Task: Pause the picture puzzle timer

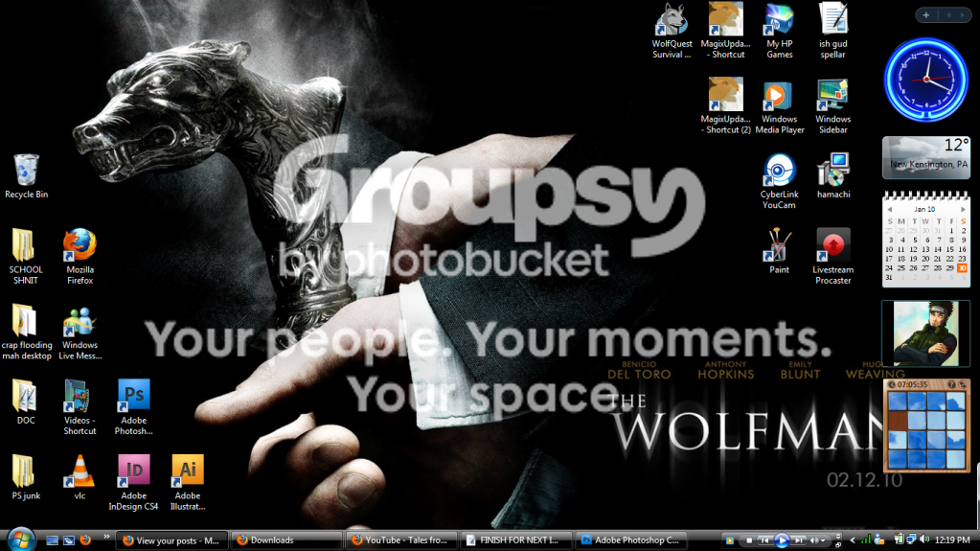Action: pyautogui.click(x=892, y=384)
